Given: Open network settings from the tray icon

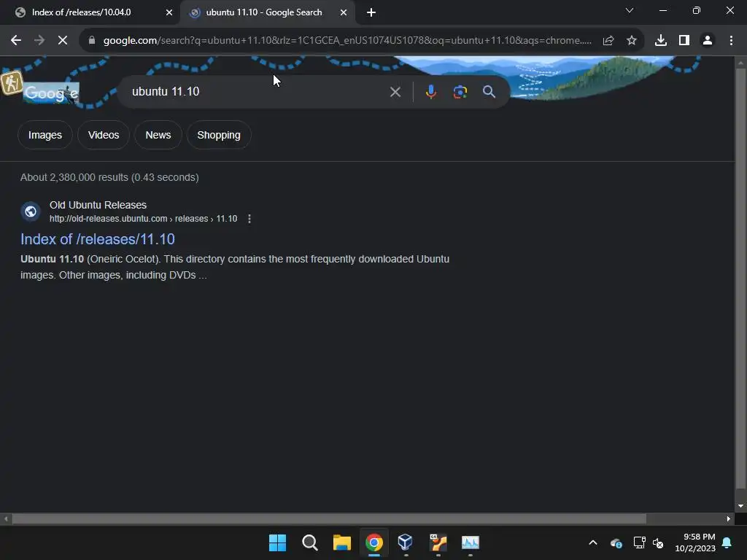Looking at the screenshot, I should (x=639, y=542).
